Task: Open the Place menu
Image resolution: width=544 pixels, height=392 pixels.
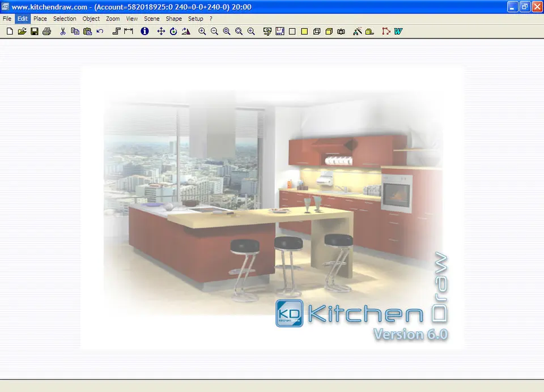Action: click(40, 19)
